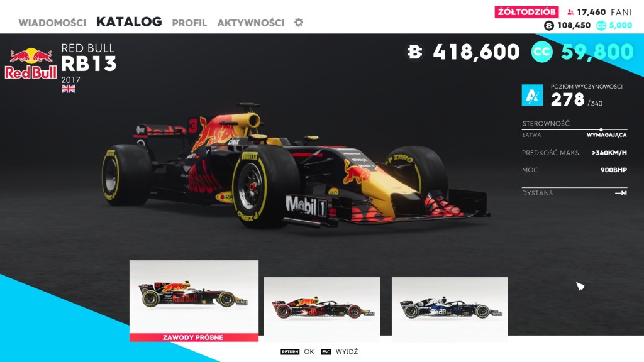Click the Bucks currency icon beside 418,600
The image size is (644, 362).
[x=415, y=52]
